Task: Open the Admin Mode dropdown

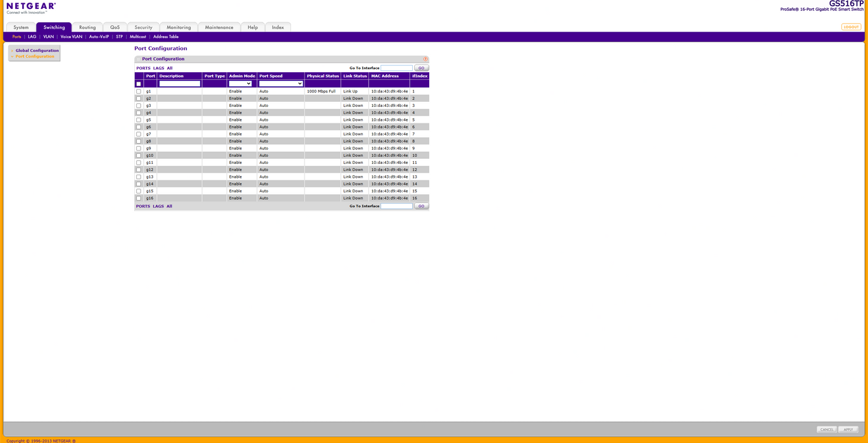Action: (240, 84)
